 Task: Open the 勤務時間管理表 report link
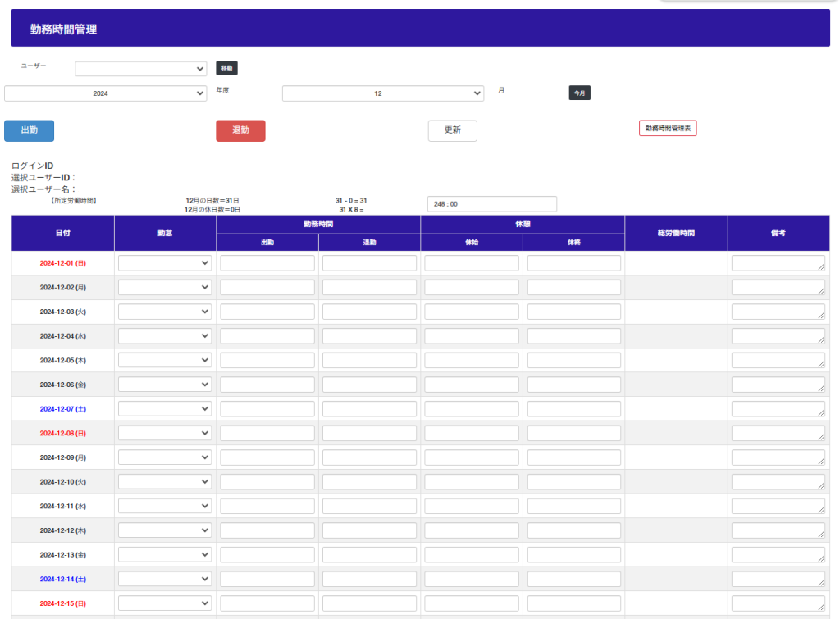pyautogui.click(x=667, y=129)
